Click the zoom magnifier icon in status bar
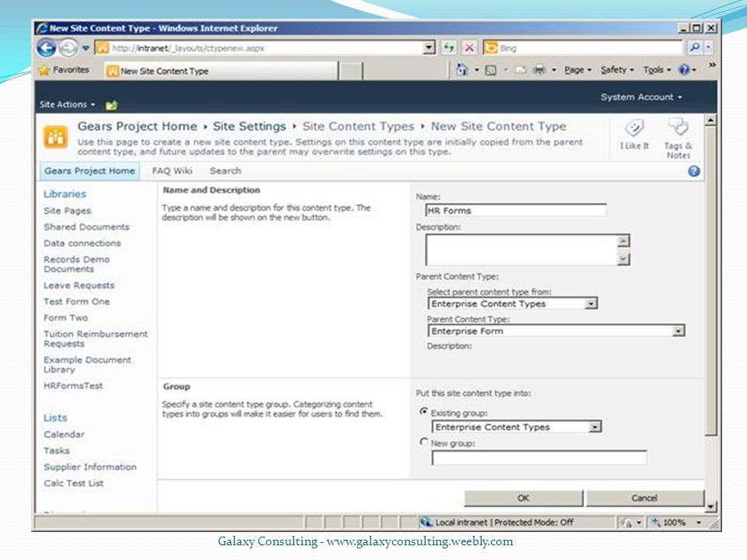The width and height of the screenshot is (747, 560). tap(656, 523)
